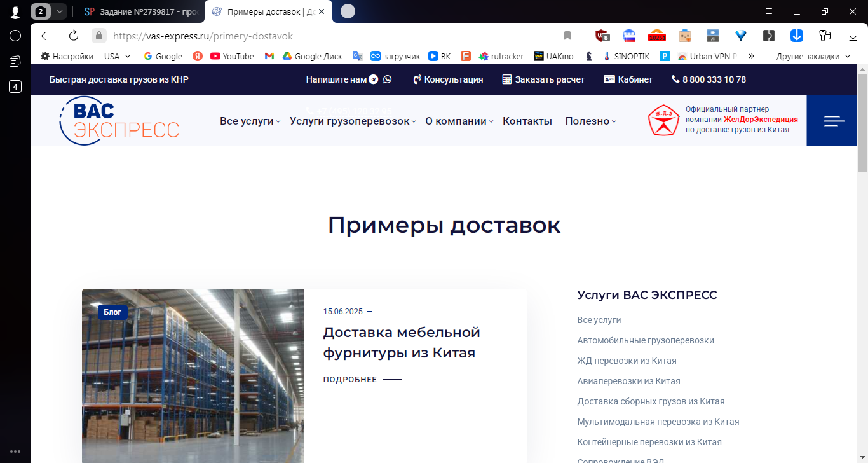Expand the Все услуги menu
The width and height of the screenshot is (868, 463).
tap(250, 121)
